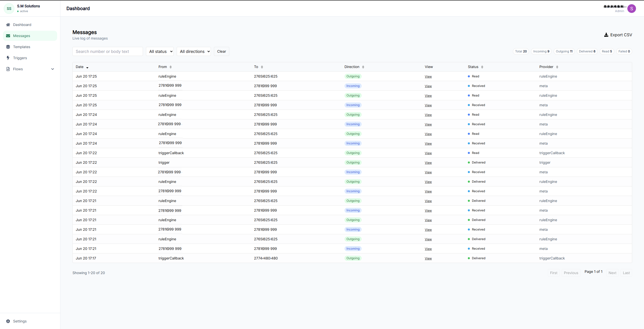Click the Dashboard title in header
The width and height of the screenshot is (644, 329).
[x=78, y=9]
